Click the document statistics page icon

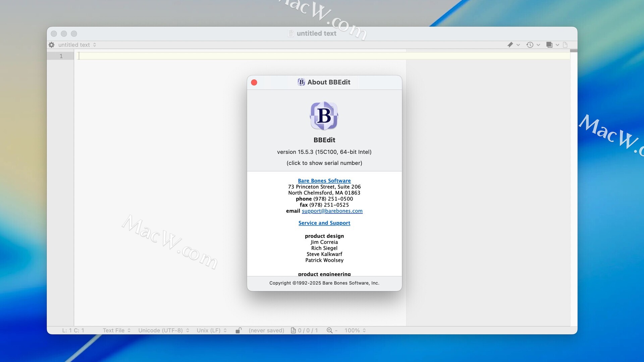pyautogui.click(x=293, y=330)
